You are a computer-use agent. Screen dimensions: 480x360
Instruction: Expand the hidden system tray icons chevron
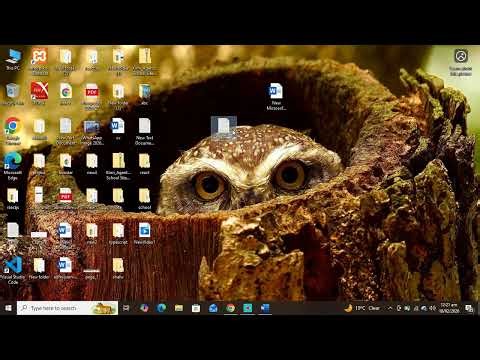390,308
